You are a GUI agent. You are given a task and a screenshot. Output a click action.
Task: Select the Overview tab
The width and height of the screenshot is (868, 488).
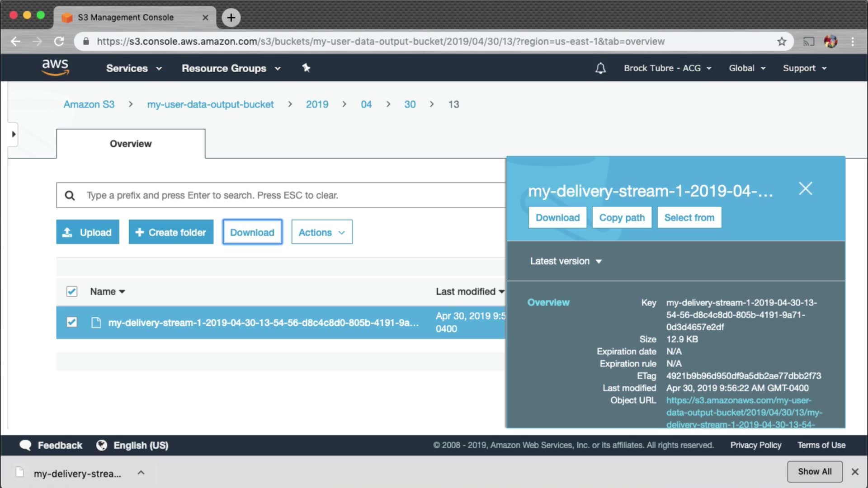tap(131, 144)
